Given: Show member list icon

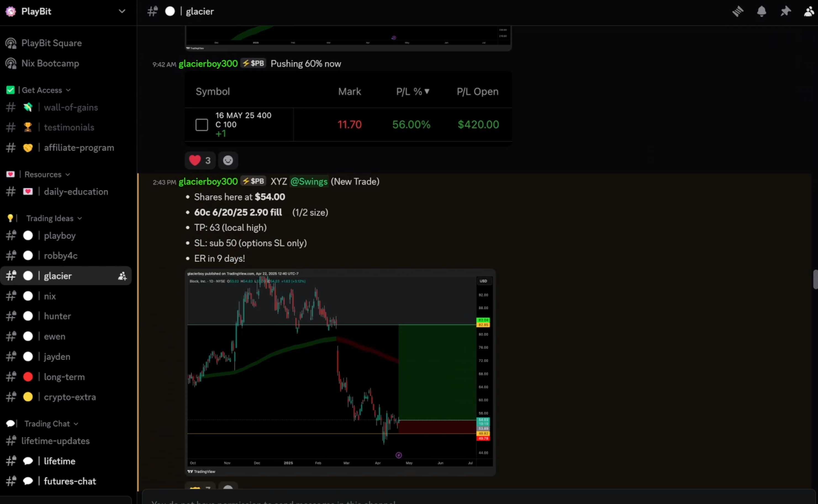Looking at the screenshot, I should [x=809, y=11].
